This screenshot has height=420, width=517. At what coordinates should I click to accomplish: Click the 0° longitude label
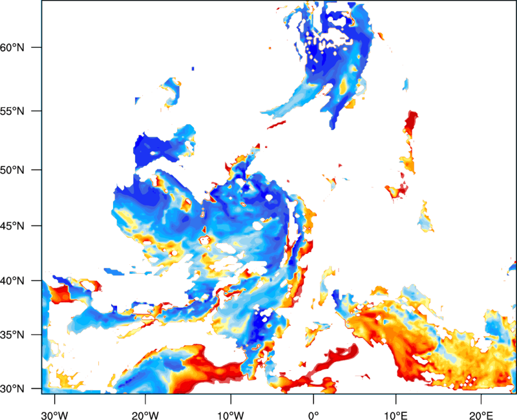coord(313,415)
